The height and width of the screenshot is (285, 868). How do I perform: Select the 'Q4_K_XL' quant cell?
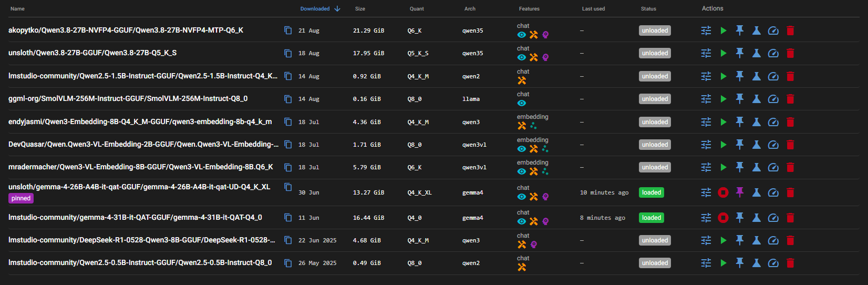click(419, 192)
